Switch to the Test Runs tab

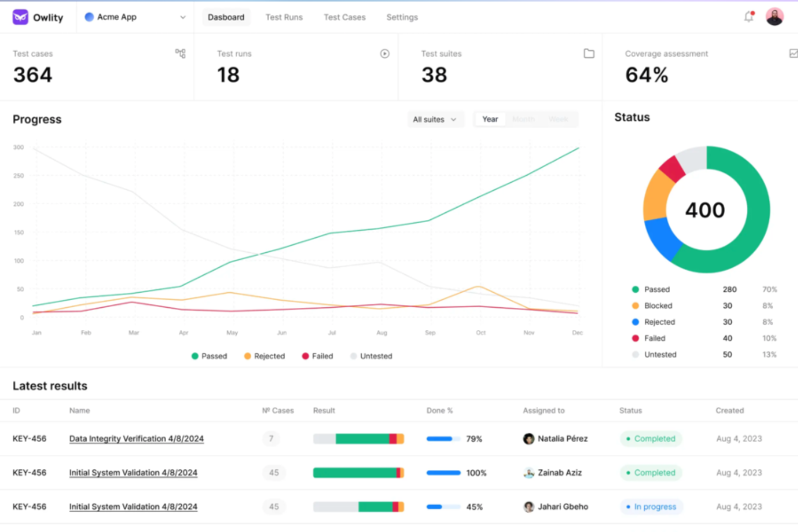pos(284,17)
